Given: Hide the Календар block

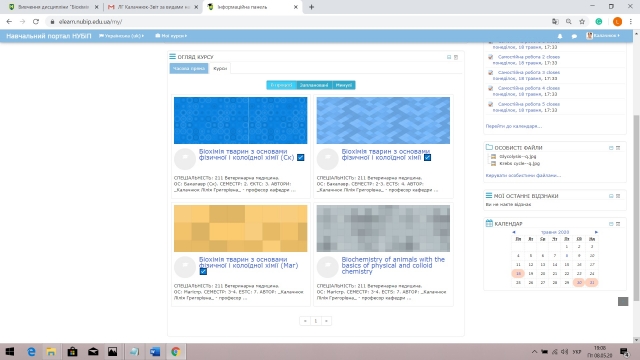Looking at the screenshot, I should click(611, 224).
